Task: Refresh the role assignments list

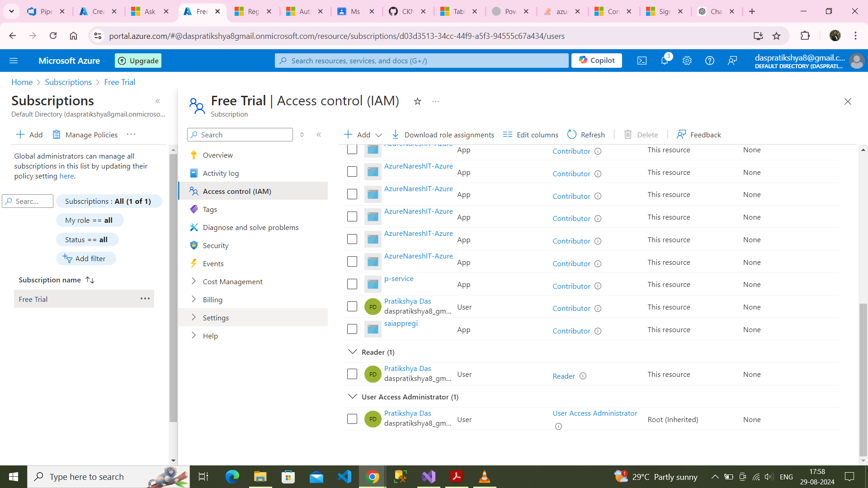Action: (x=586, y=135)
